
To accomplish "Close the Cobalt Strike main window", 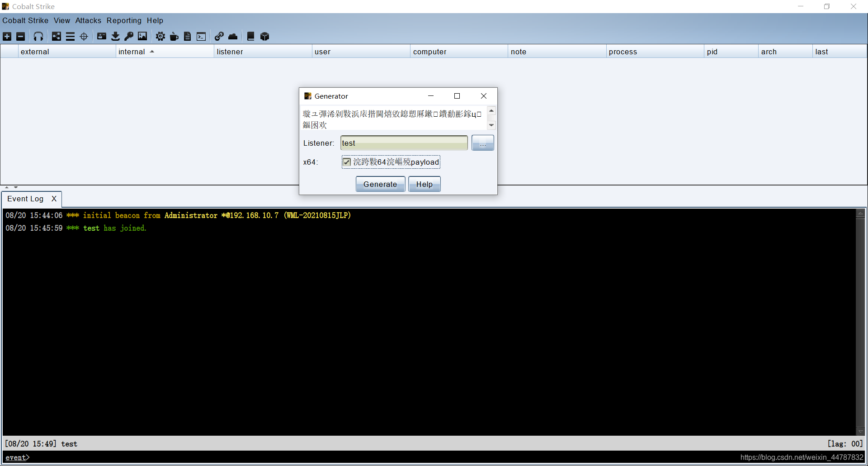I will pos(854,6).
